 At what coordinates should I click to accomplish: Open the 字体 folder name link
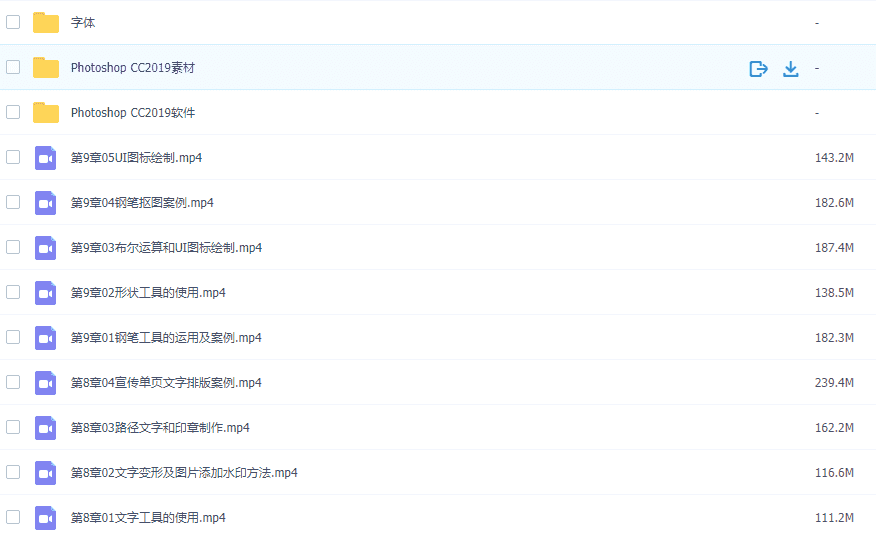pyautogui.click(x=83, y=22)
